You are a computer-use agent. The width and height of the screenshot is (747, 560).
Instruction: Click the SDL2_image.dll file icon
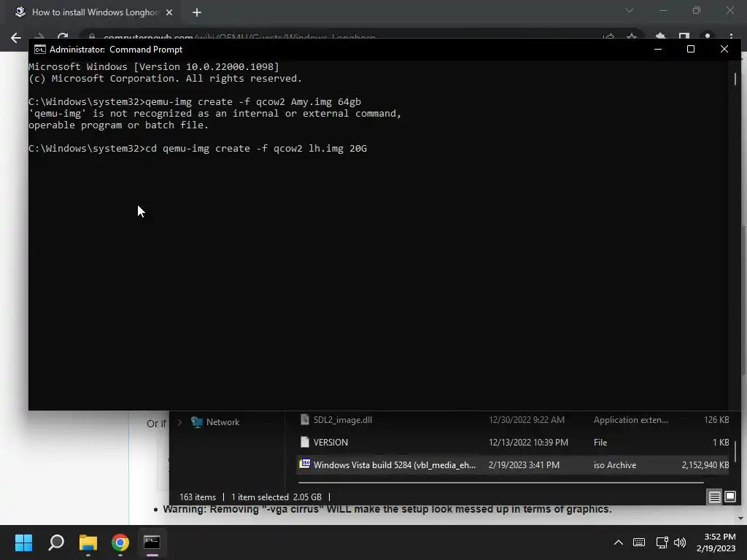(x=304, y=419)
